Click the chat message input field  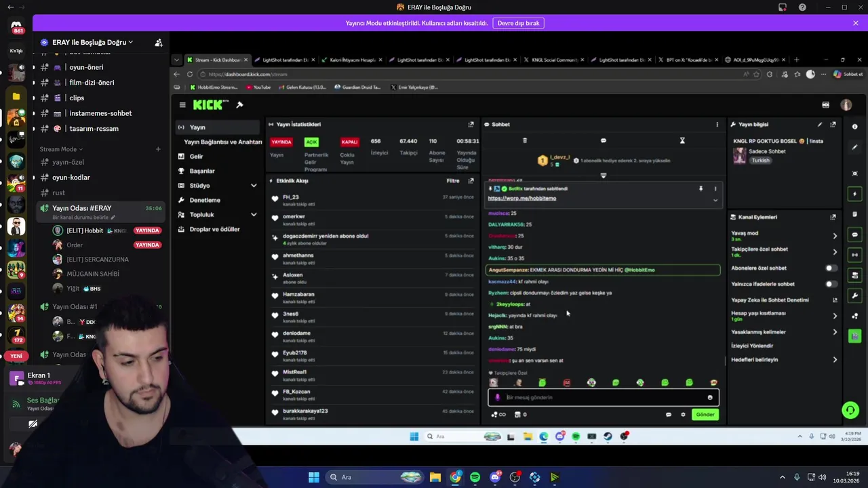click(x=604, y=398)
